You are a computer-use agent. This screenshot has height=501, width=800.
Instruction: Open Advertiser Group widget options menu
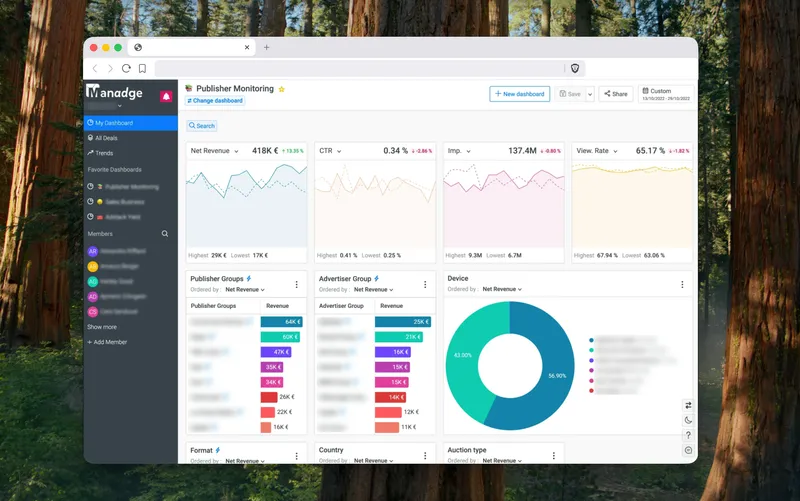pos(425,284)
